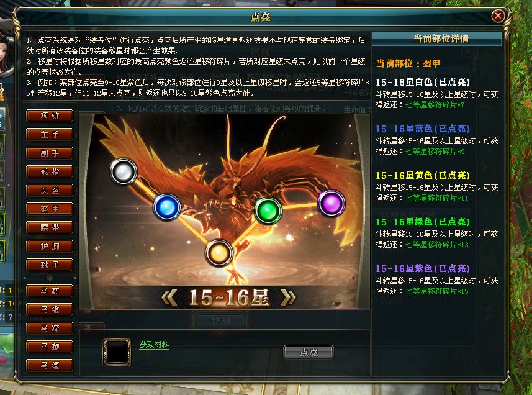Screen dimensions: 532x395
Task: Select the blue star orb
Action: click(x=166, y=207)
